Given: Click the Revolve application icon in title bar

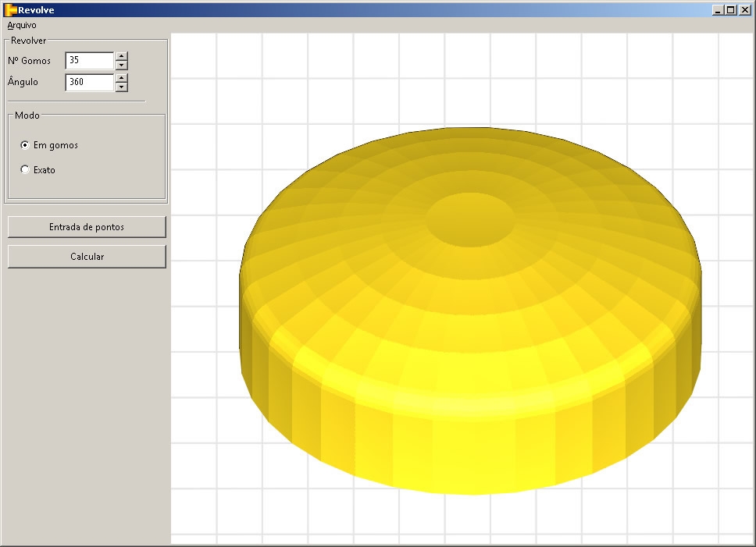Looking at the screenshot, I should click(x=11, y=10).
